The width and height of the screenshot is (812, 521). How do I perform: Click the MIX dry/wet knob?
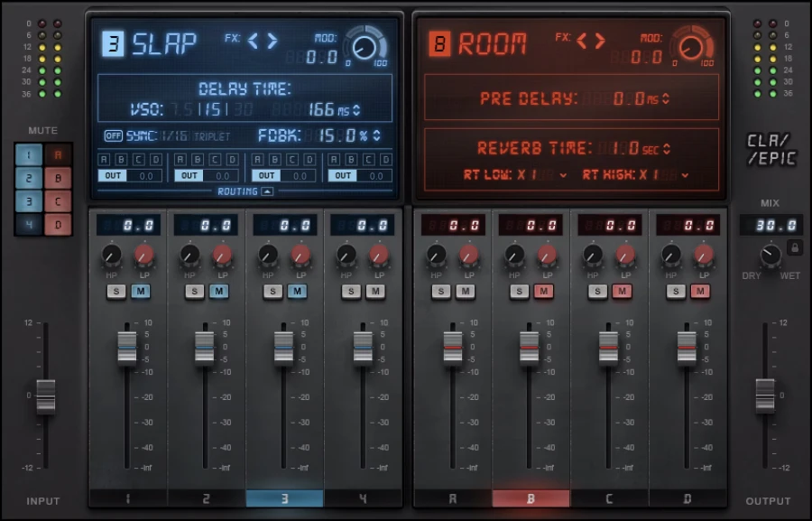[x=770, y=256]
